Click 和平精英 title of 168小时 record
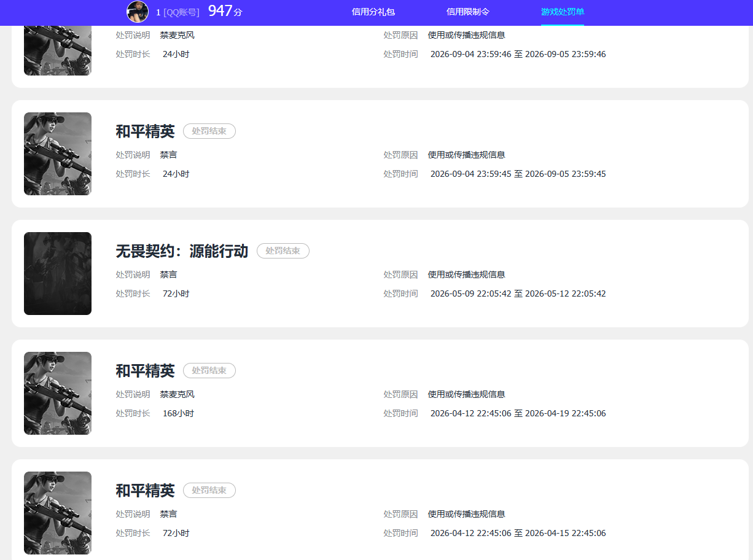The image size is (753, 560). (145, 370)
